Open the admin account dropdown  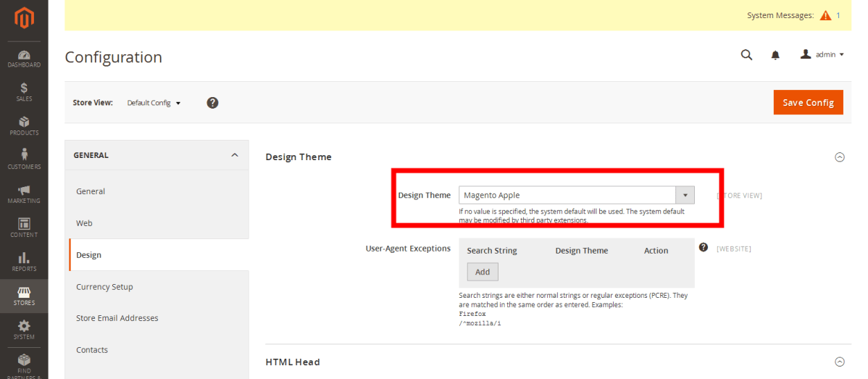822,54
